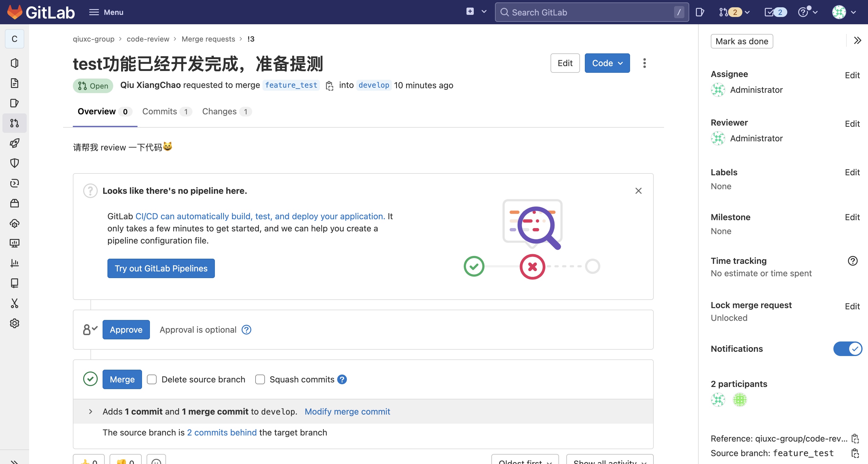The width and height of the screenshot is (868, 464).
Task: Open the Security shield sidebar icon
Action: [15, 163]
